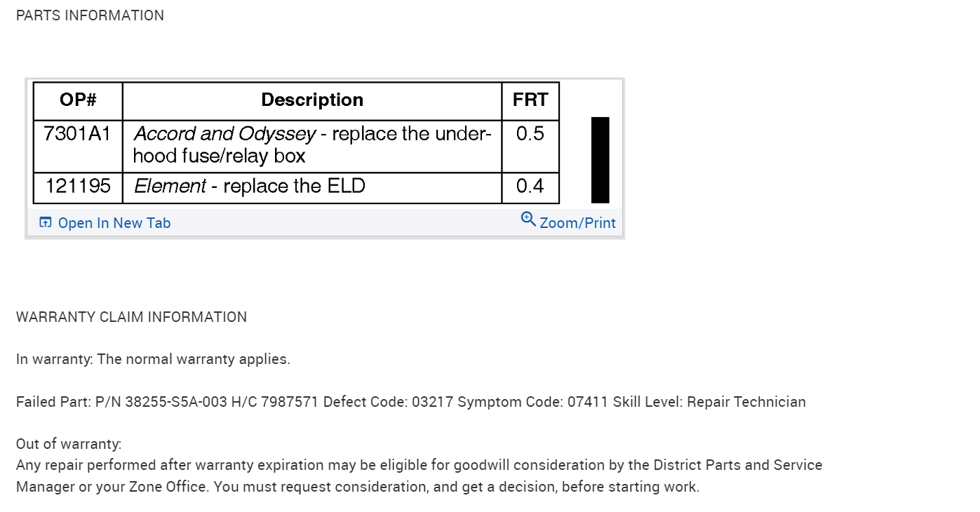Select operation number 7301A1 cell

(78, 134)
